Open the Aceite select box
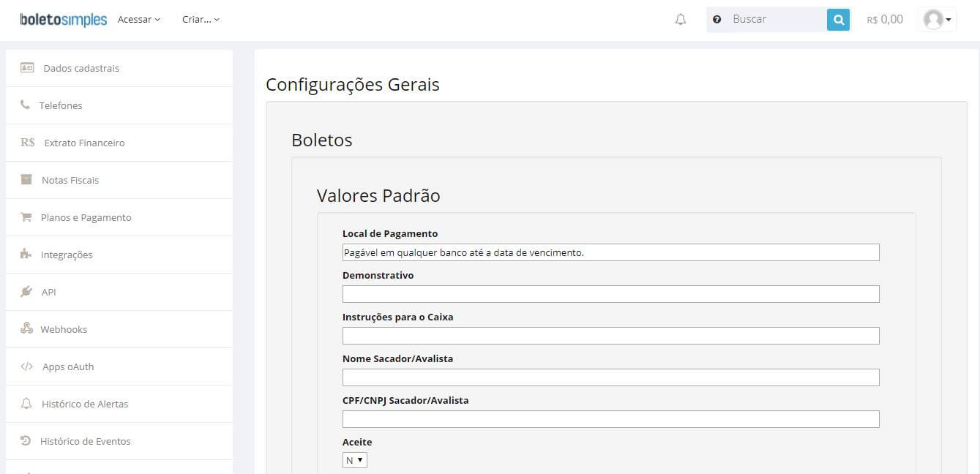 coord(355,460)
